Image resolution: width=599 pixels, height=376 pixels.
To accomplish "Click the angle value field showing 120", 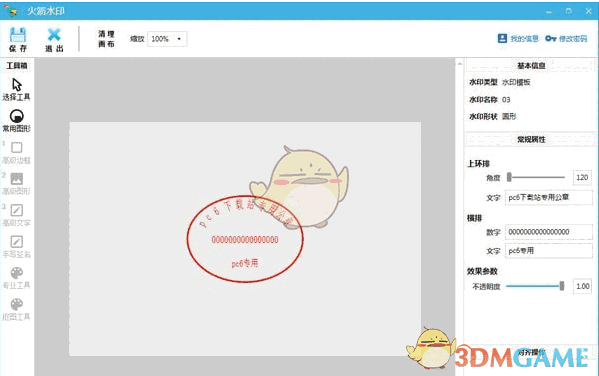I will tap(582, 177).
